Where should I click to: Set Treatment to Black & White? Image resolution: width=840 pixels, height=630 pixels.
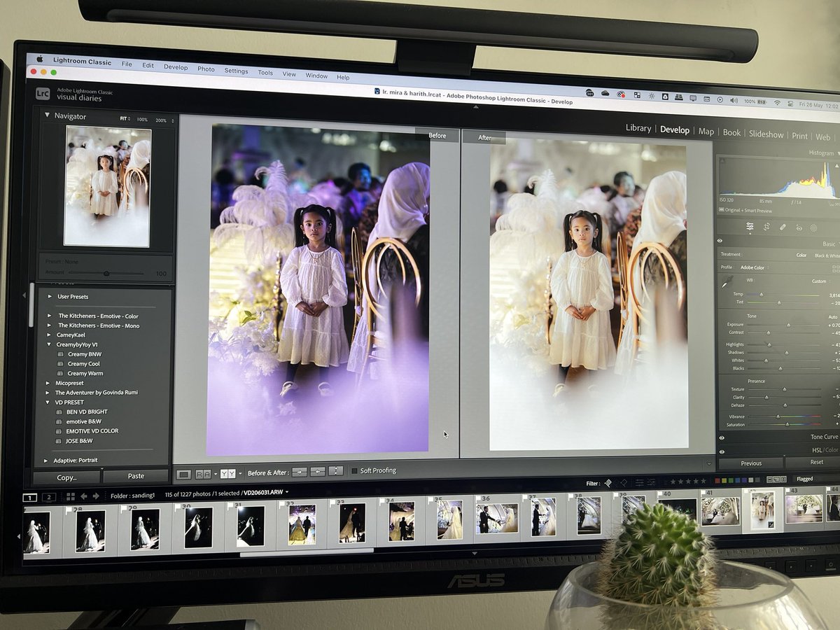tap(827, 256)
